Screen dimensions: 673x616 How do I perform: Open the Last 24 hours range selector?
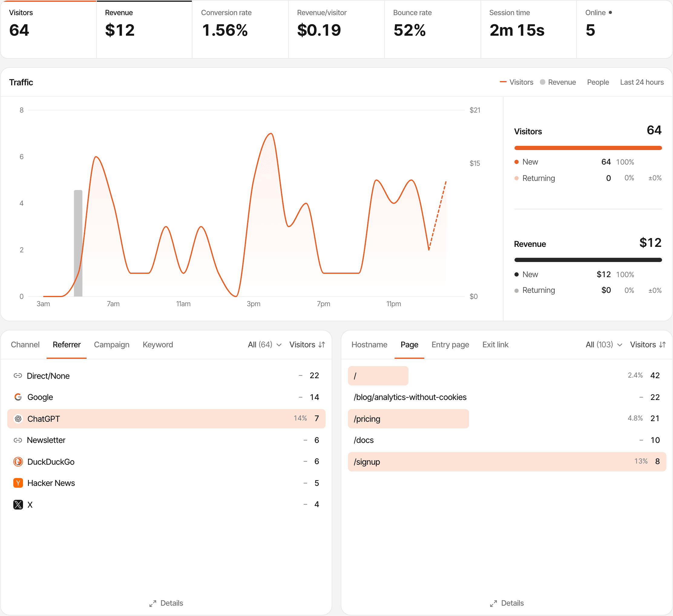pyautogui.click(x=642, y=82)
